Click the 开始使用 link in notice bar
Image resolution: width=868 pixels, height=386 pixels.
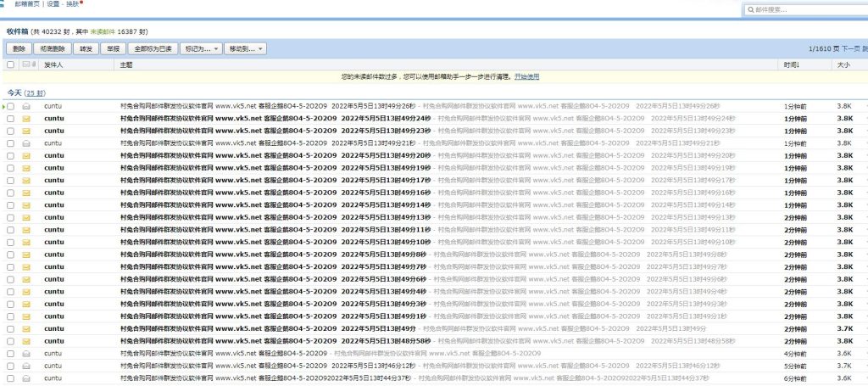(x=526, y=76)
